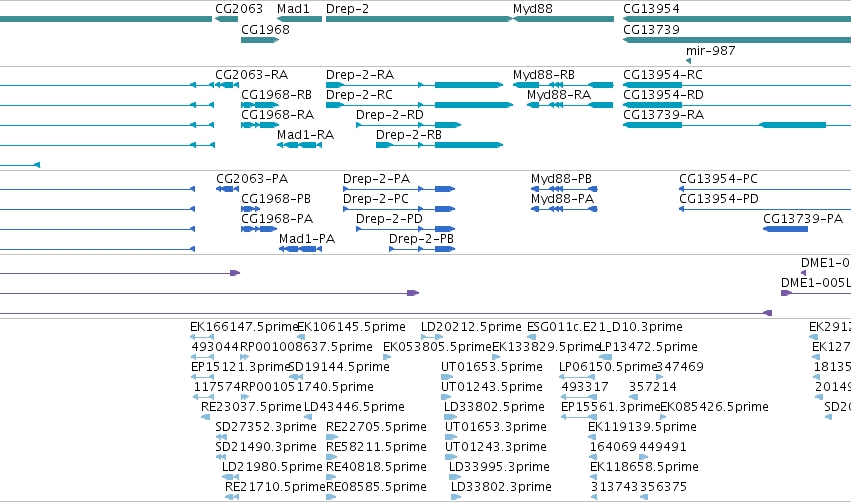Image resolution: width=851 pixels, height=502 pixels.
Task: Select the LD43446.5prime EST feature
Action: (308, 417)
